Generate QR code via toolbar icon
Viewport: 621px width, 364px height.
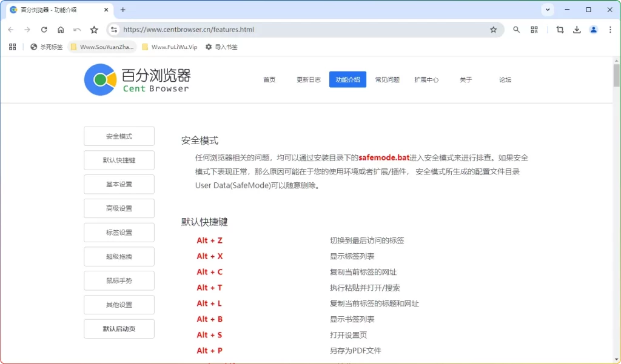click(534, 30)
